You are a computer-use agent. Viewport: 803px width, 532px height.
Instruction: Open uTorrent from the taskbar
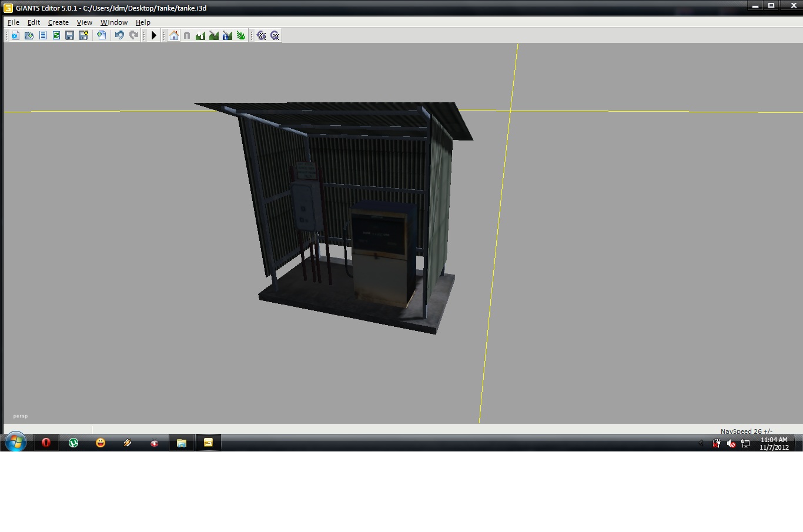[x=73, y=443]
